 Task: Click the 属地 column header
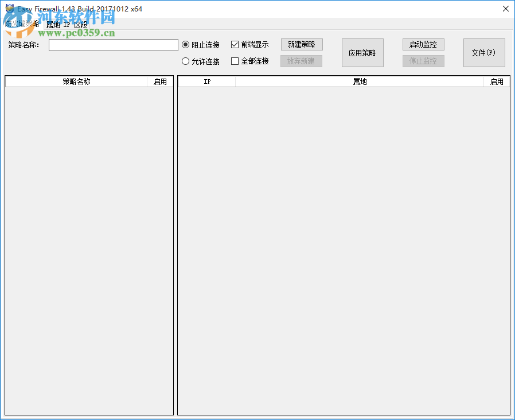tap(358, 81)
